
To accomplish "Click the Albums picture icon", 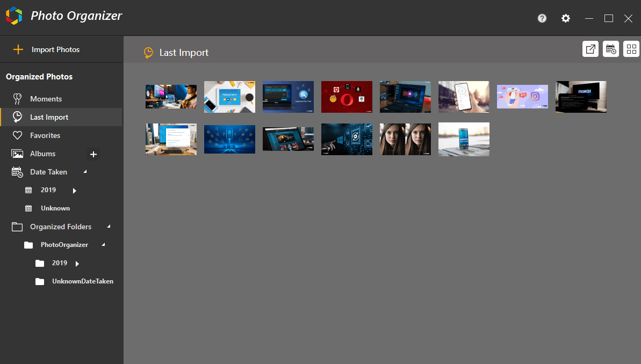I will pyautogui.click(x=18, y=154).
